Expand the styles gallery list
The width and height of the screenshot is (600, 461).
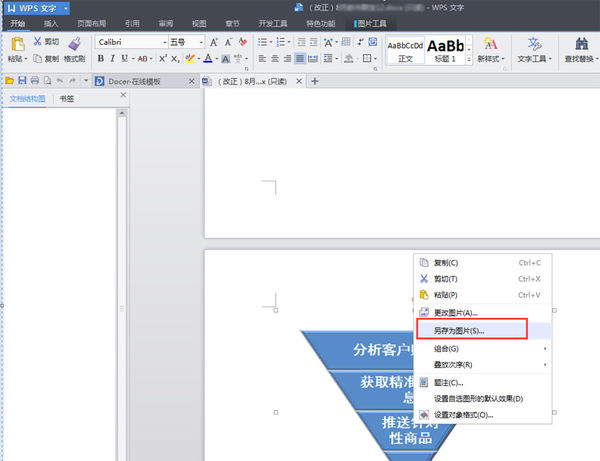pos(469,59)
